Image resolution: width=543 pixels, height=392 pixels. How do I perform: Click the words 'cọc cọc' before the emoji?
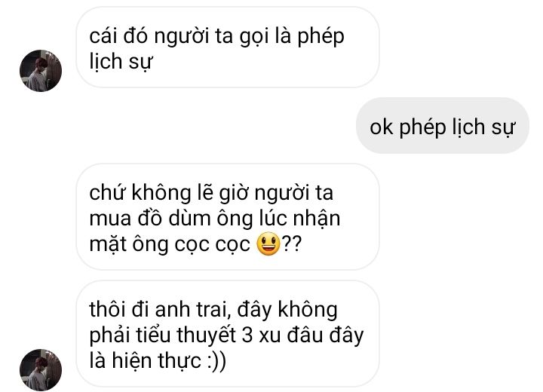(x=212, y=245)
